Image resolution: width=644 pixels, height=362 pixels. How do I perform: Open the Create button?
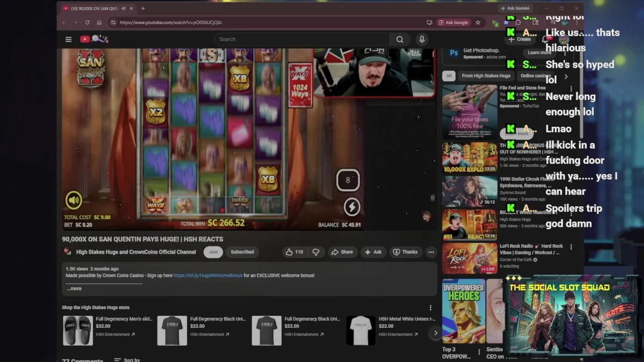520,39
